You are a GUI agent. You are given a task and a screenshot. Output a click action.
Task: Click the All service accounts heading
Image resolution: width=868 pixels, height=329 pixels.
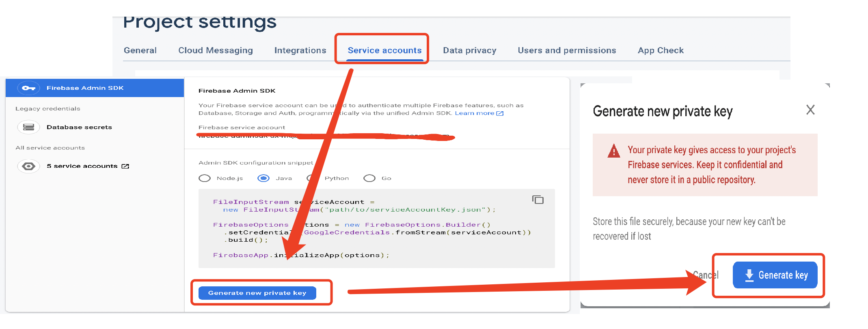point(50,148)
